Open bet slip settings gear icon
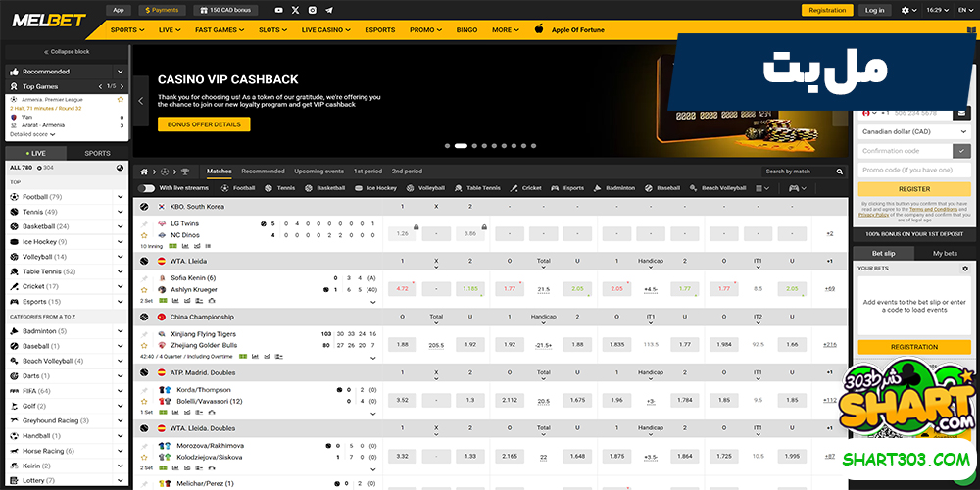This screenshot has height=490, width=980. (965, 269)
